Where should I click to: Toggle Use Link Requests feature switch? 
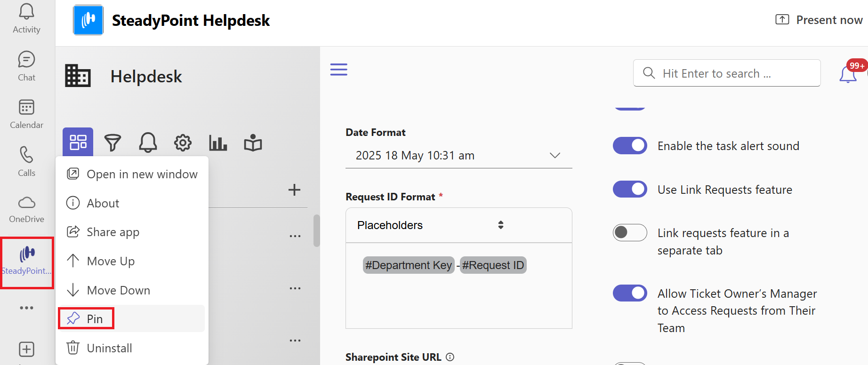(630, 189)
